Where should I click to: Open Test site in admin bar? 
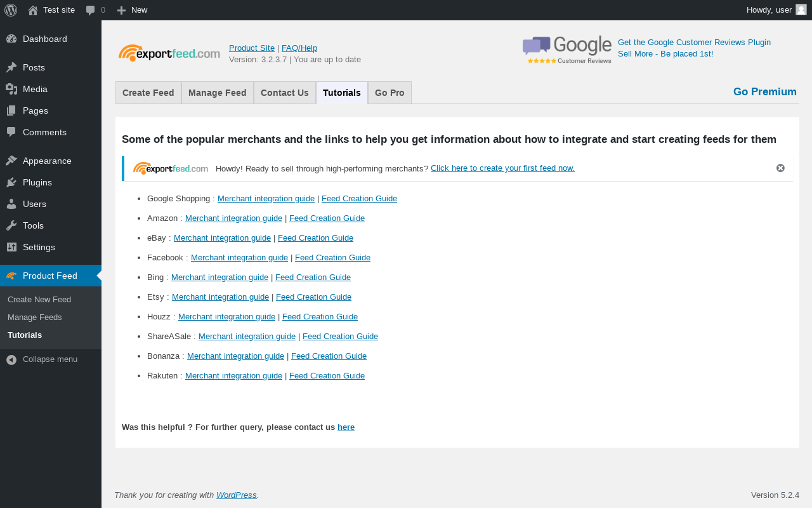point(59,10)
